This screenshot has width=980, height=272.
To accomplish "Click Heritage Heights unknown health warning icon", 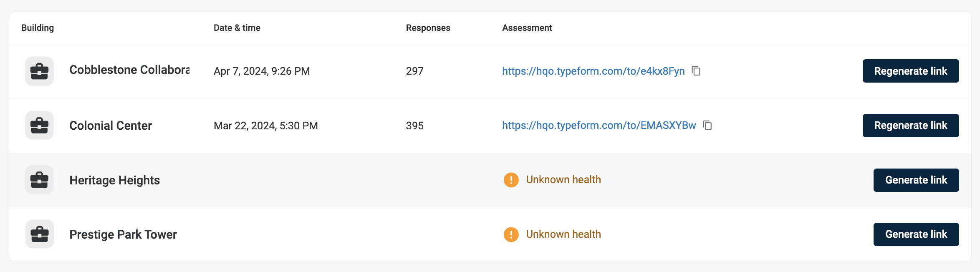I will [511, 180].
